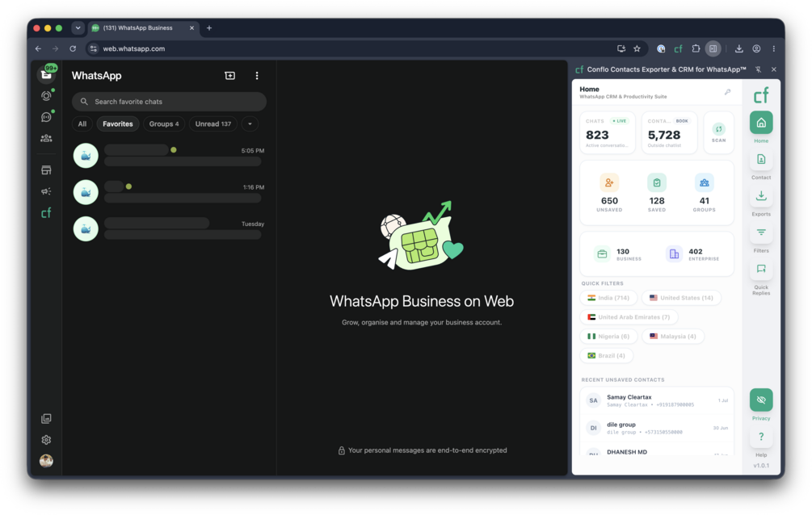Viewport: 812px width, 515px height.
Task: Click the tab search chevron in browser
Action: pos(78,28)
